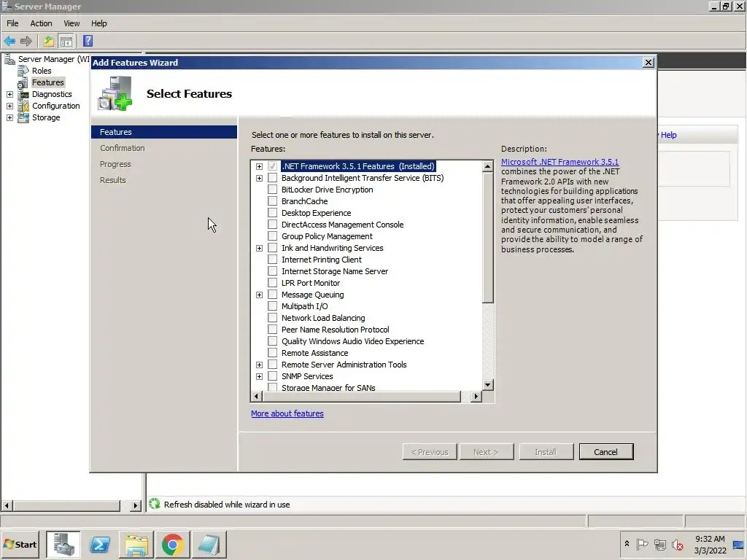Image resolution: width=747 pixels, height=560 pixels.
Task: Check the BranchCache feature
Action: (272, 201)
